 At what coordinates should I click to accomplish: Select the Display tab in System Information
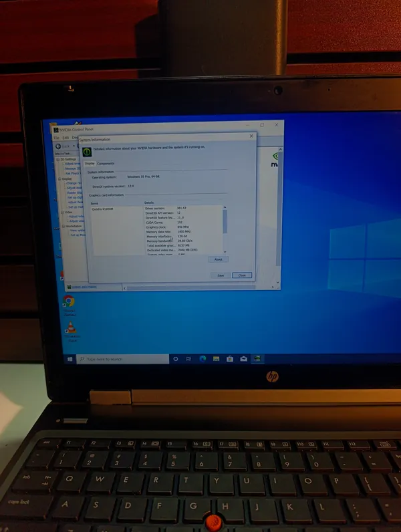89,164
